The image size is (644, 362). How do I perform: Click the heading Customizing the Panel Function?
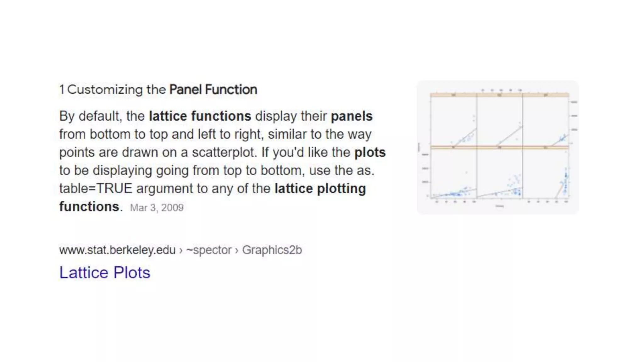pos(158,90)
